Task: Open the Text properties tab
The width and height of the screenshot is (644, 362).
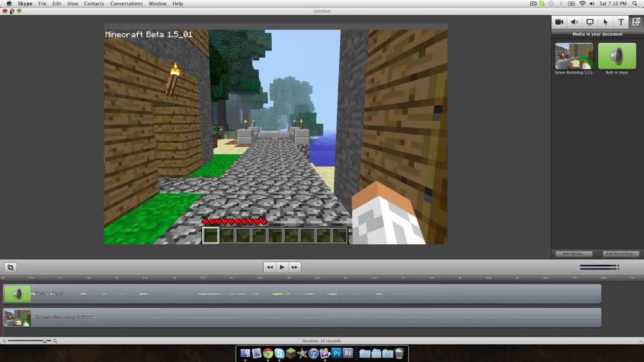Action: click(621, 22)
